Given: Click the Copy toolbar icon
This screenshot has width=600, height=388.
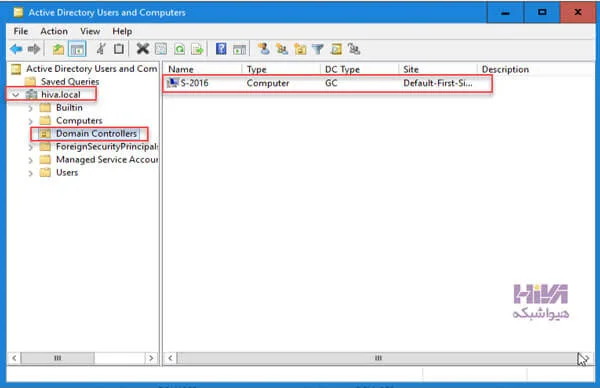Looking at the screenshot, I should (119, 49).
